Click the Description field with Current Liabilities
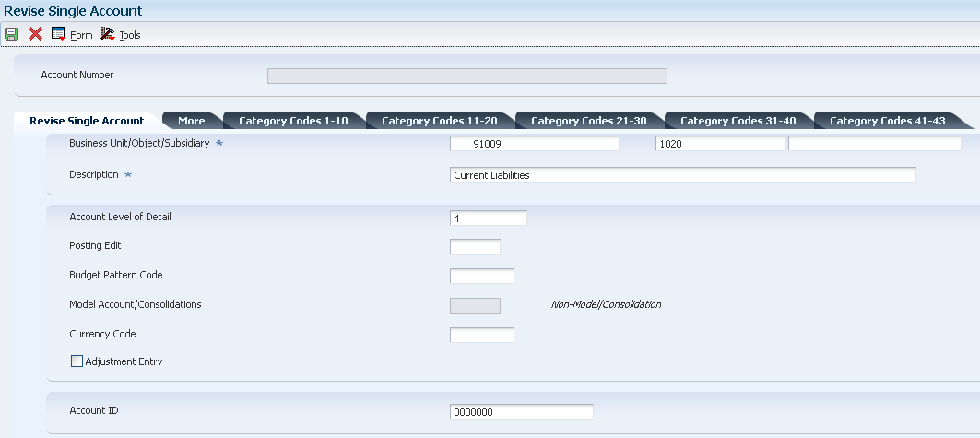The image size is (980, 438). tap(682, 175)
